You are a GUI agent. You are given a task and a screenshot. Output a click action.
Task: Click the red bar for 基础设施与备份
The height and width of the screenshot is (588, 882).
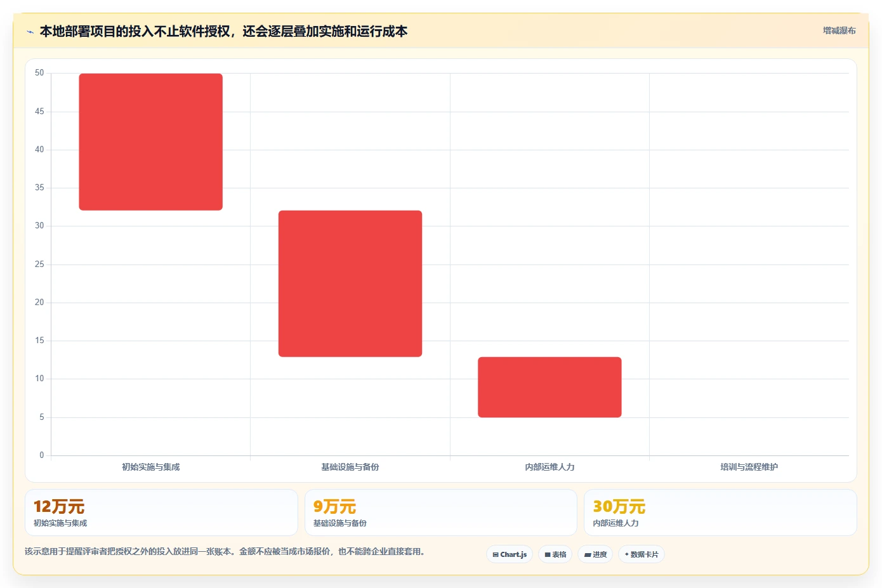350,284
